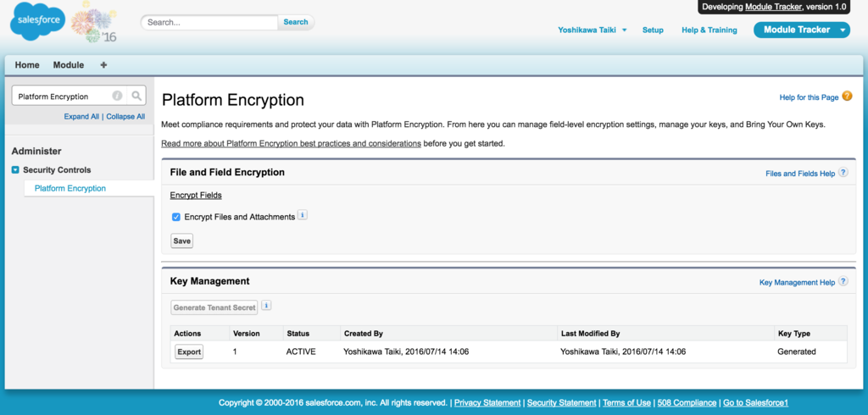Image resolution: width=868 pixels, height=415 pixels.
Task: Open Setup from the top navigation
Action: [x=653, y=30]
